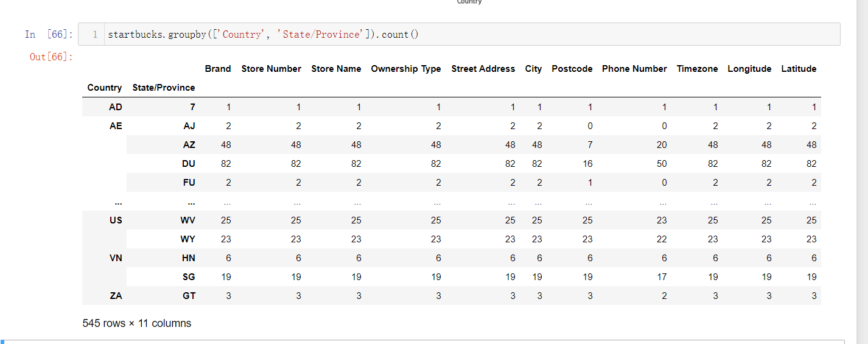This screenshot has width=868, height=344.
Task: Click the Latitude column header
Action: pyautogui.click(x=799, y=69)
